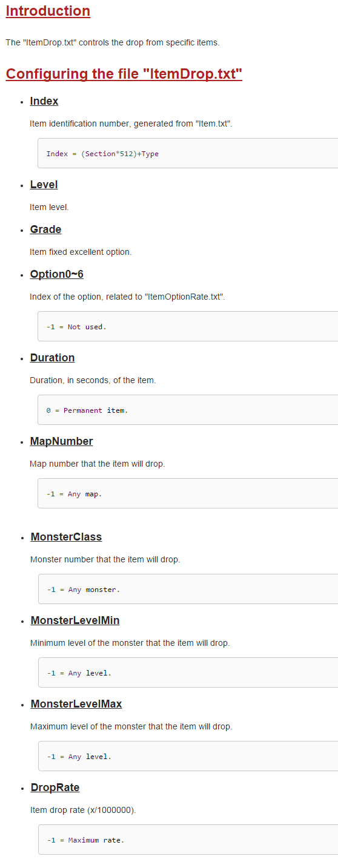This screenshot has height=868, width=338.
Task: Click the '-1 = Any map.' code block
Action: click(188, 493)
